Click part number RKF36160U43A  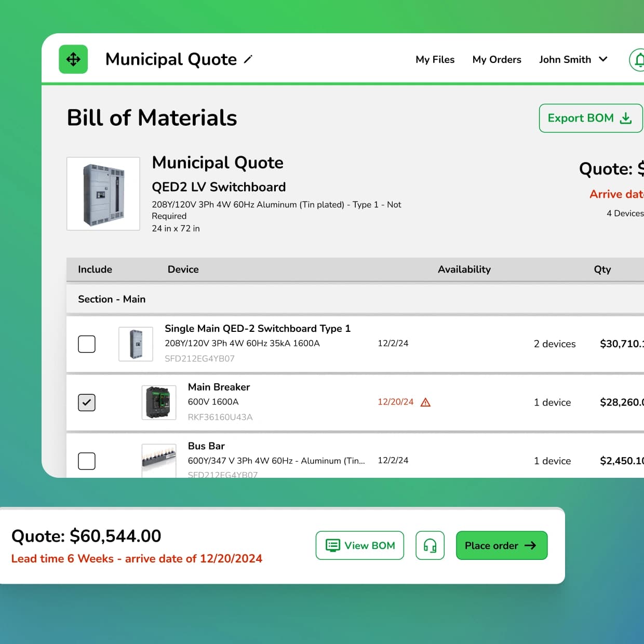[x=220, y=417]
